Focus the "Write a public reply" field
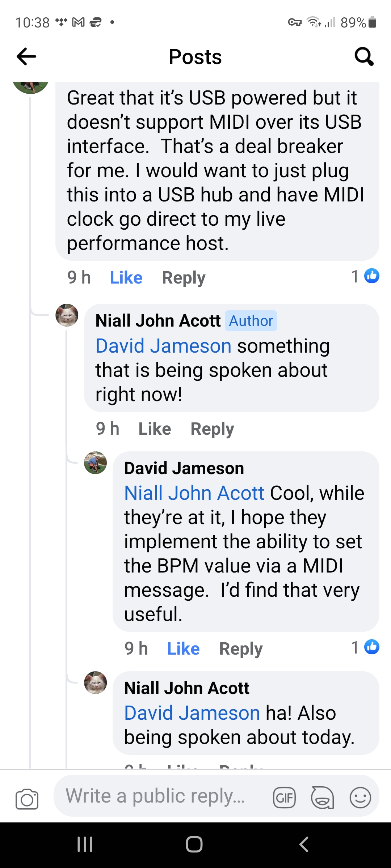The height and width of the screenshot is (868, 391). (156, 796)
